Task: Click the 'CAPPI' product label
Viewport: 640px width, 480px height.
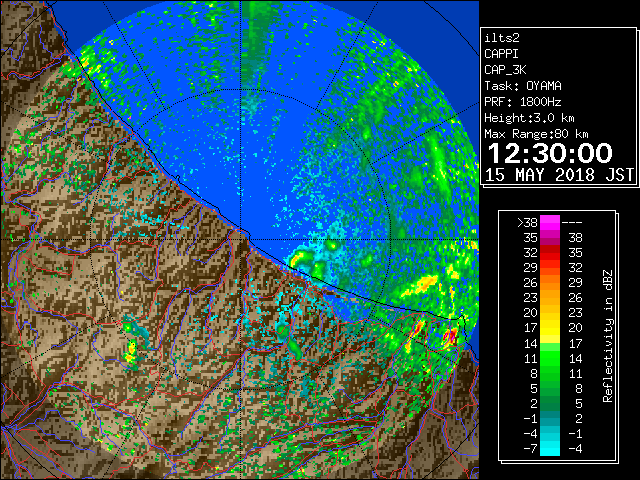Action: (501, 54)
